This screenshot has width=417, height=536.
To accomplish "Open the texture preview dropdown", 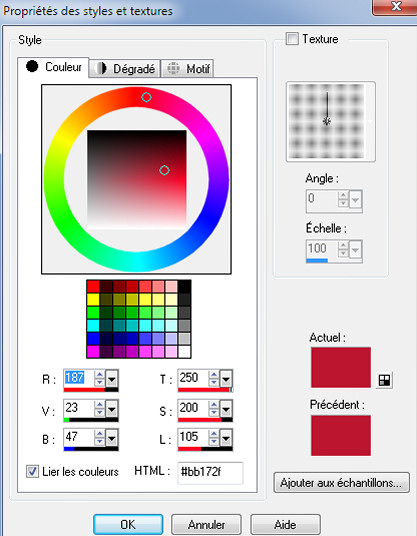I will pos(370,121).
